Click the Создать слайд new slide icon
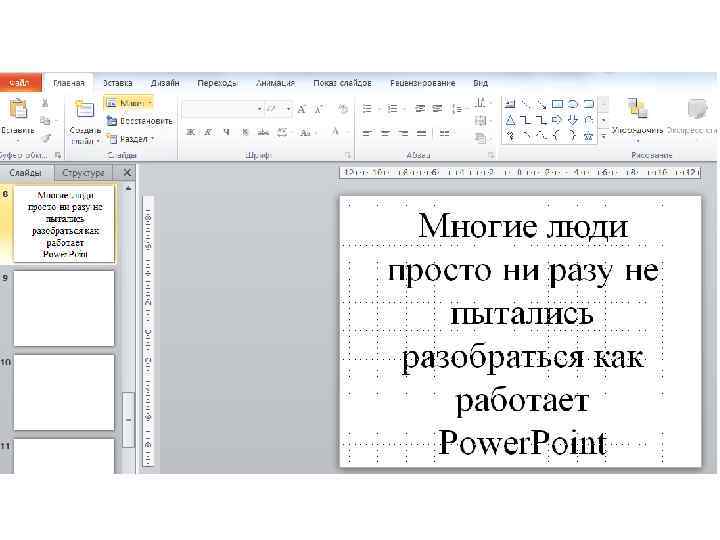The width and height of the screenshot is (720, 540). (84, 109)
